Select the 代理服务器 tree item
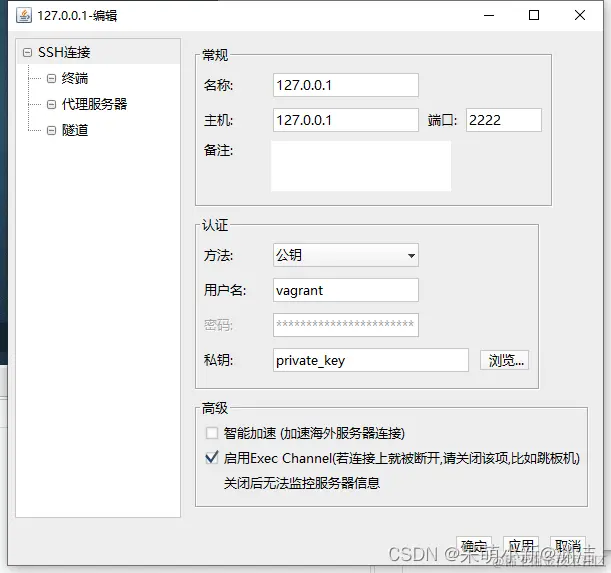This screenshot has width=611, height=573. click(94, 104)
